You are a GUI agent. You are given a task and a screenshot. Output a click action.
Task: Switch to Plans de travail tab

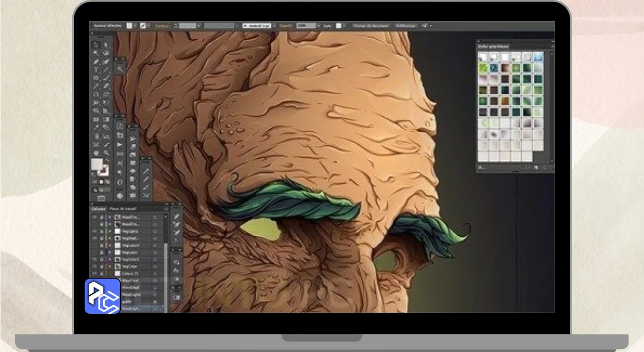123,208
